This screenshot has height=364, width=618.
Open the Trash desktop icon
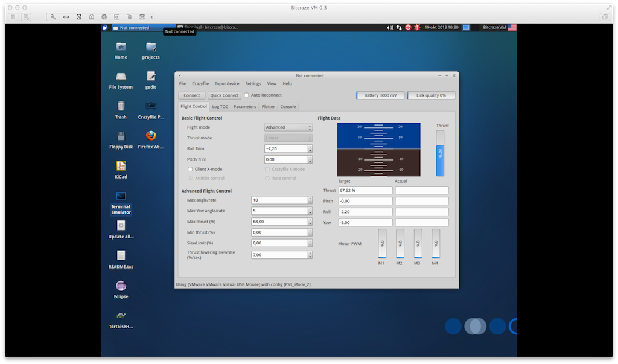[x=121, y=106]
